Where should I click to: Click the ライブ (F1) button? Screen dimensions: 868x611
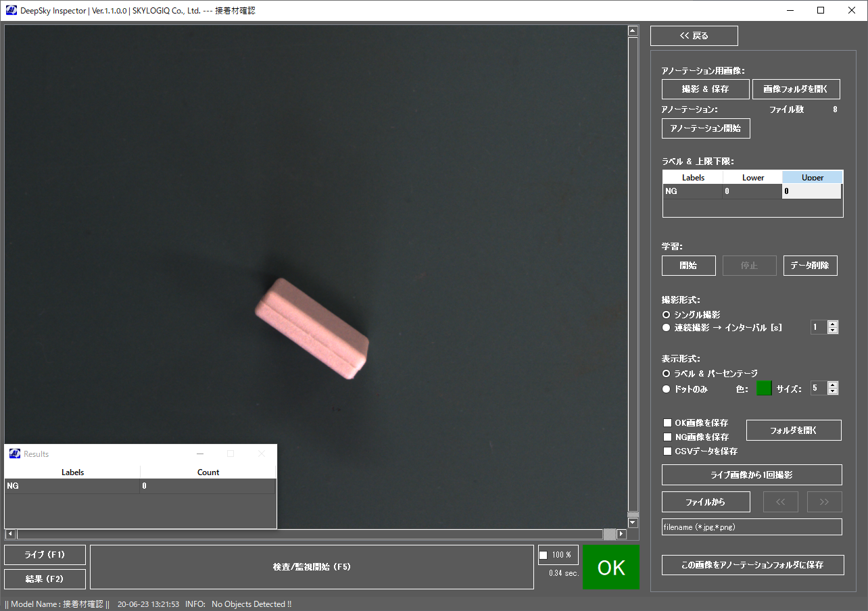45,555
